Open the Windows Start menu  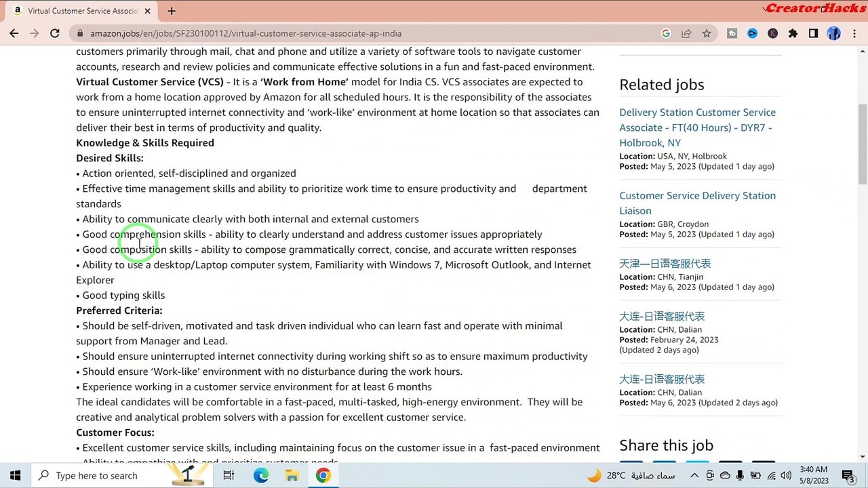(15, 475)
